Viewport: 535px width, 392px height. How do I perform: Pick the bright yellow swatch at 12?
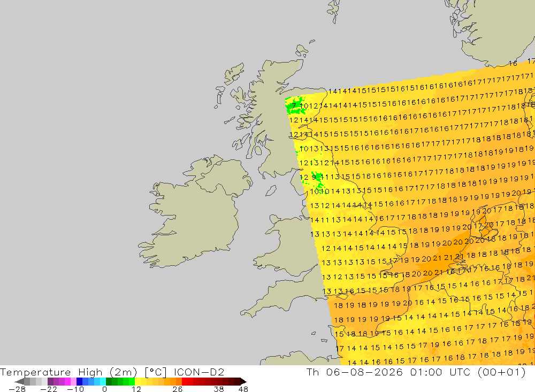coord(137,382)
